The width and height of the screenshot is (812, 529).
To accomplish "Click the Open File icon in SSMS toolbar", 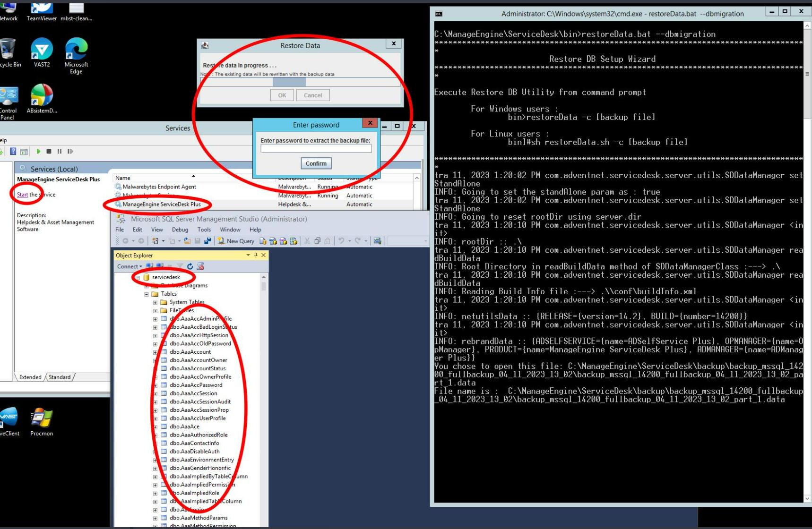I will tap(187, 241).
